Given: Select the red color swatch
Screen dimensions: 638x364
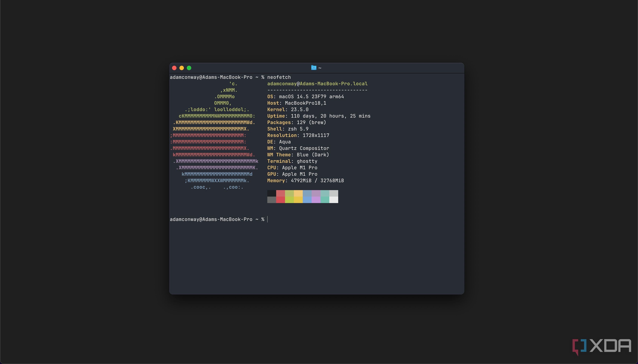Looking at the screenshot, I should tap(280, 193).
